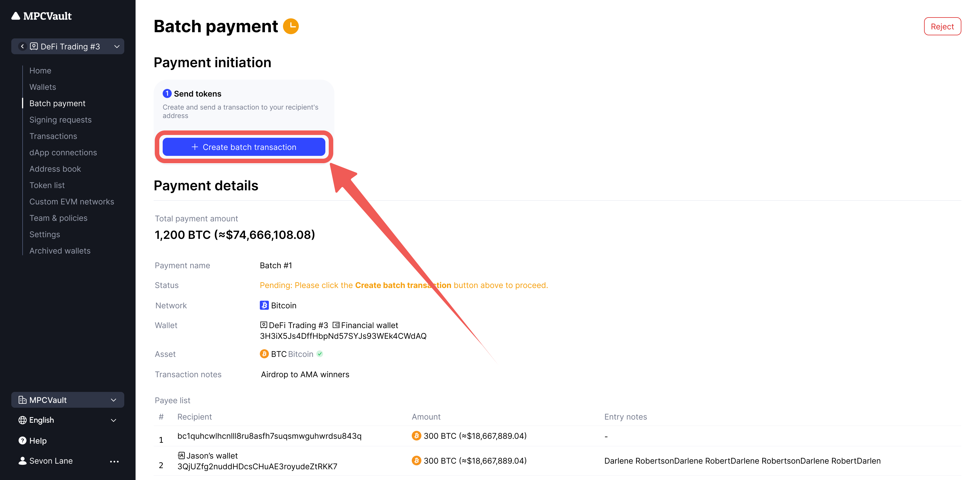Open Signing requests in sidebar

[x=60, y=120]
